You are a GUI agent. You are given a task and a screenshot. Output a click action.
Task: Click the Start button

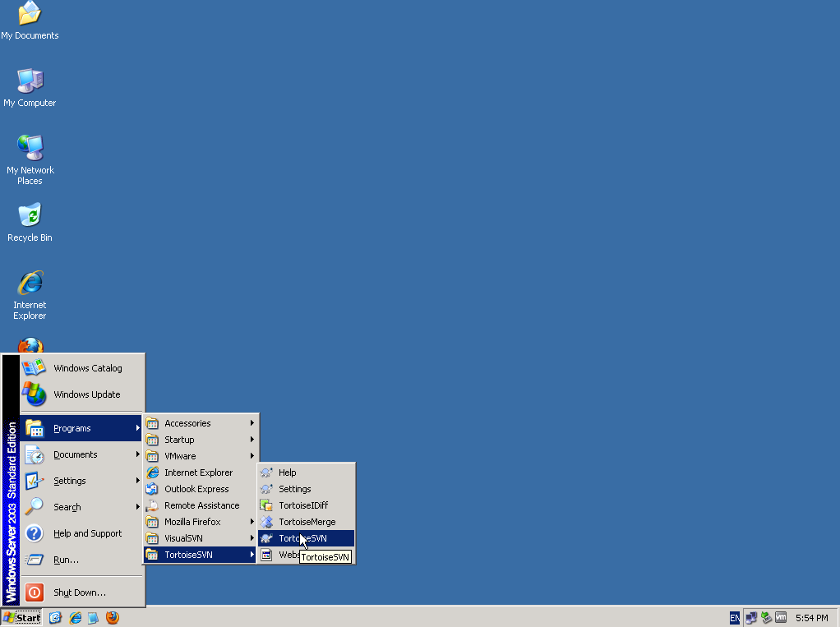click(x=21, y=617)
